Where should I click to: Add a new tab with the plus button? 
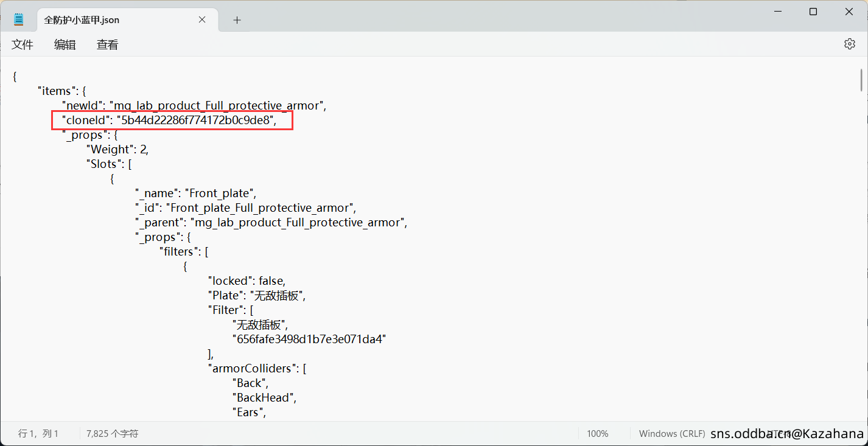tap(237, 20)
